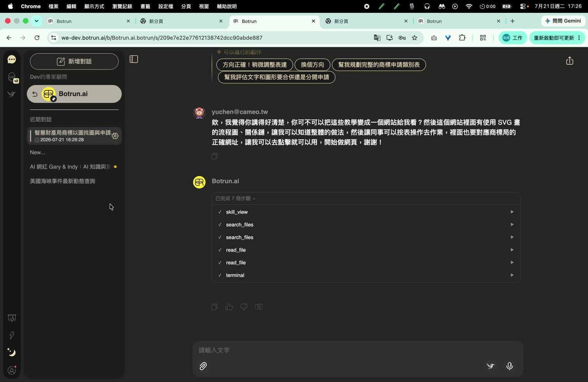Toggle dark mode with moon icon
Viewport: 588px width, 382px height.
coord(12,352)
